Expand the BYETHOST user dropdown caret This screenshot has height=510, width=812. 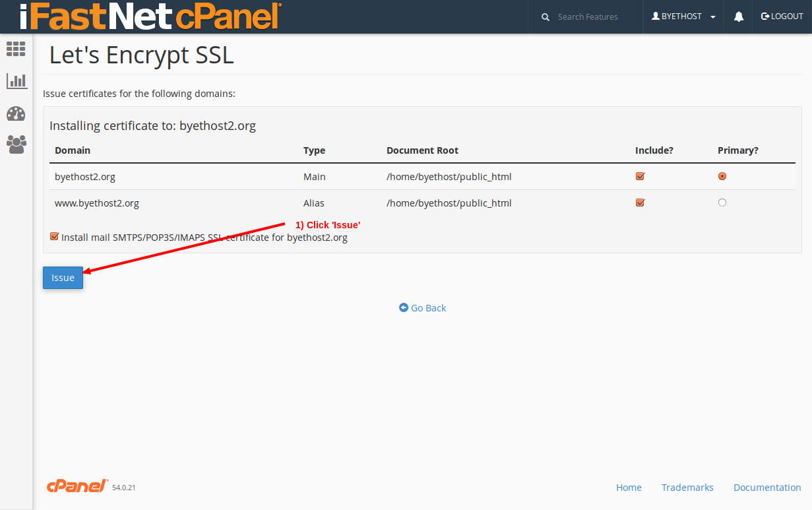[x=713, y=17]
